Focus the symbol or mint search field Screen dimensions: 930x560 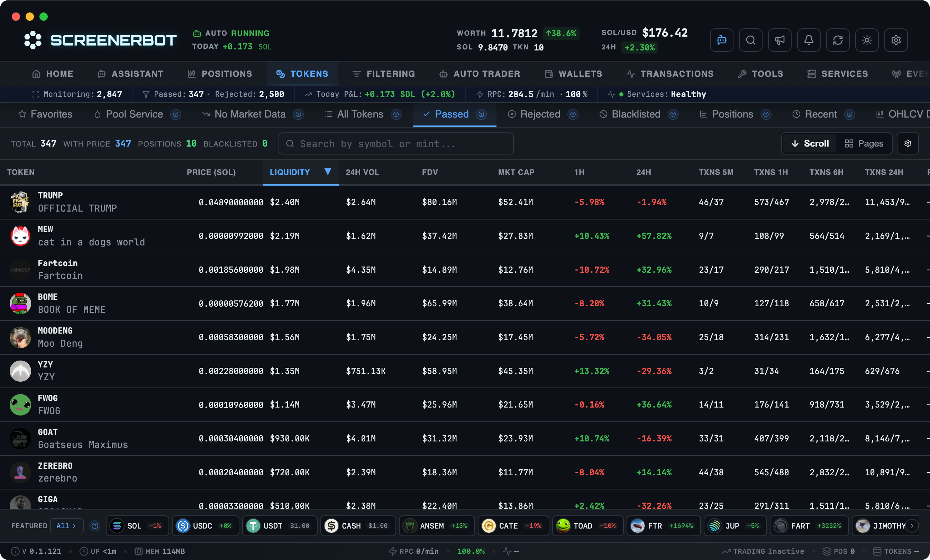pyautogui.click(x=396, y=143)
